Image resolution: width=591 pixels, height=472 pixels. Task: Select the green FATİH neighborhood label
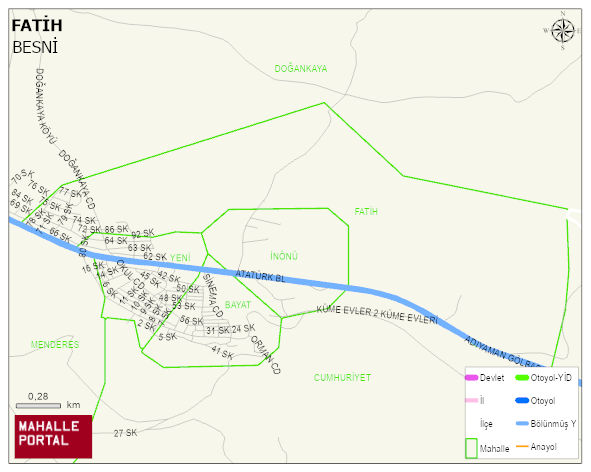(366, 211)
